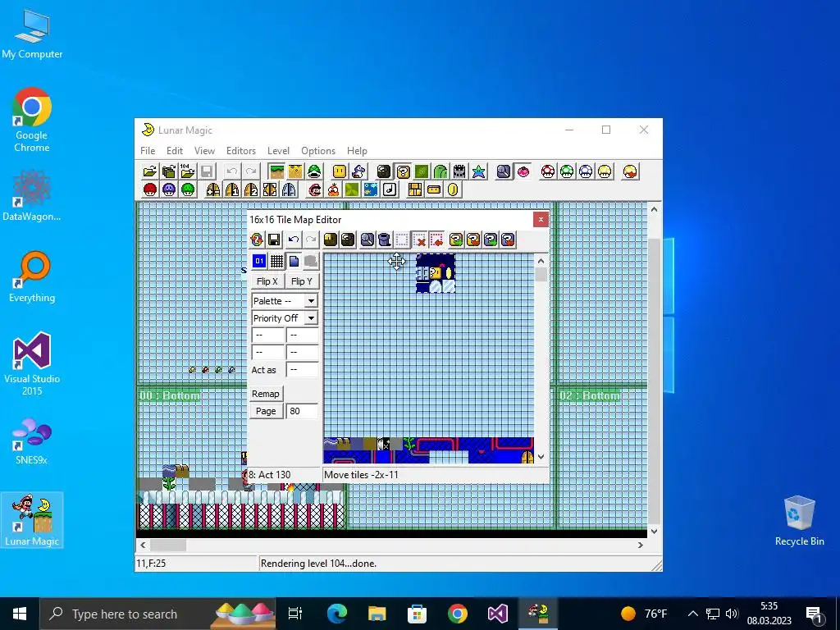Viewport: 840px width, 630px height.
Task: Toggle the blue 01 tile number display button
Action: [259, 261]
